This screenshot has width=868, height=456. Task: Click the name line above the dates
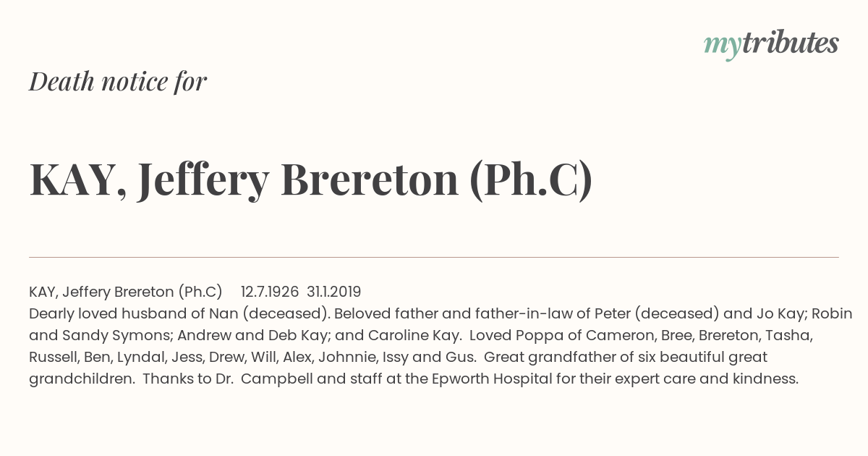(126, 292)
